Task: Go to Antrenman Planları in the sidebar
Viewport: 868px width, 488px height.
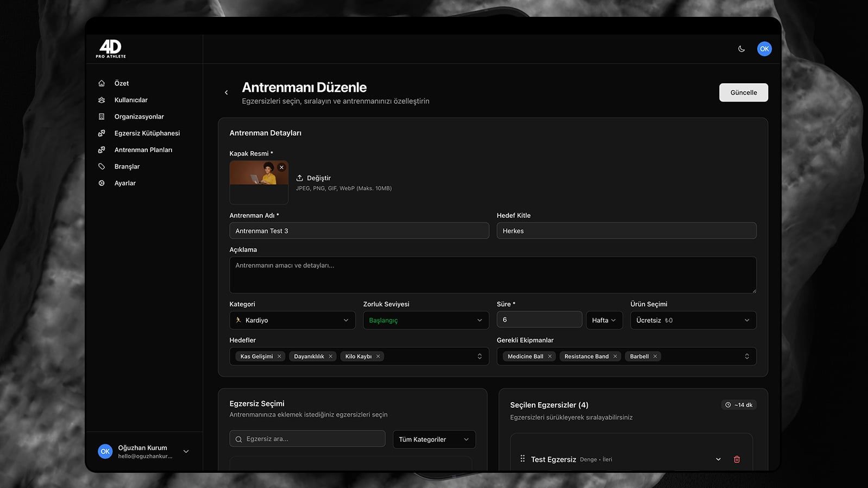Action: pos(143,150)
